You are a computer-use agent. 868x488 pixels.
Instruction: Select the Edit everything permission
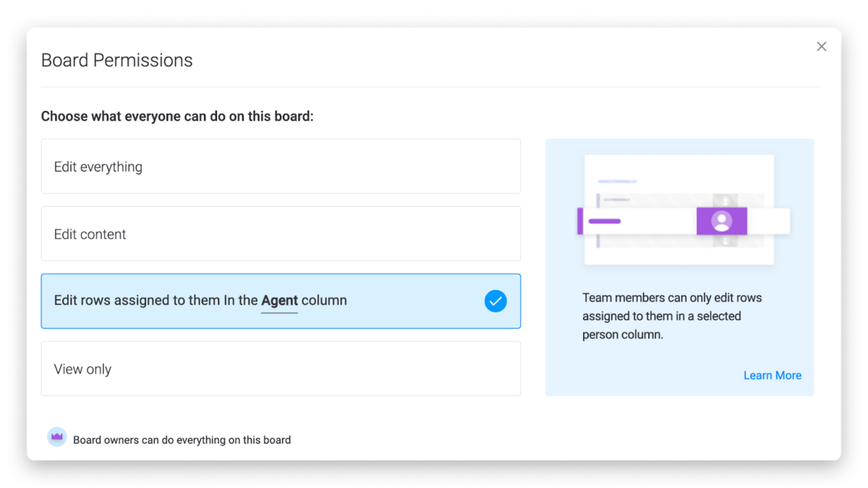(x=281, y=167)
